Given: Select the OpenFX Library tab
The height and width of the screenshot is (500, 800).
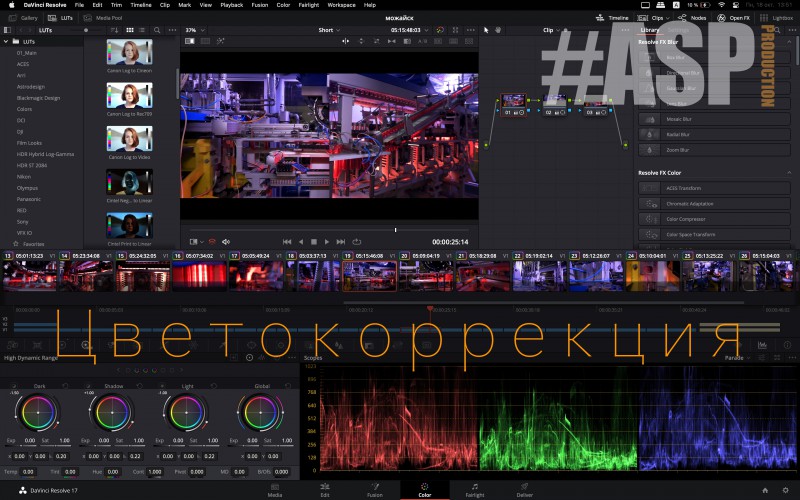Looking at the screenshot, I should click(649, 30).
